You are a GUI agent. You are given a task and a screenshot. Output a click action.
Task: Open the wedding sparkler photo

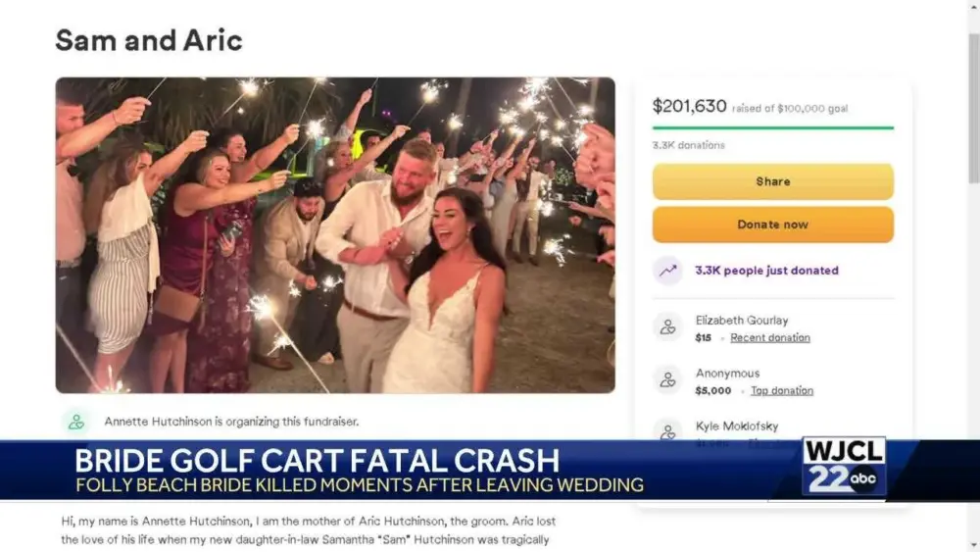pos(335,235)
